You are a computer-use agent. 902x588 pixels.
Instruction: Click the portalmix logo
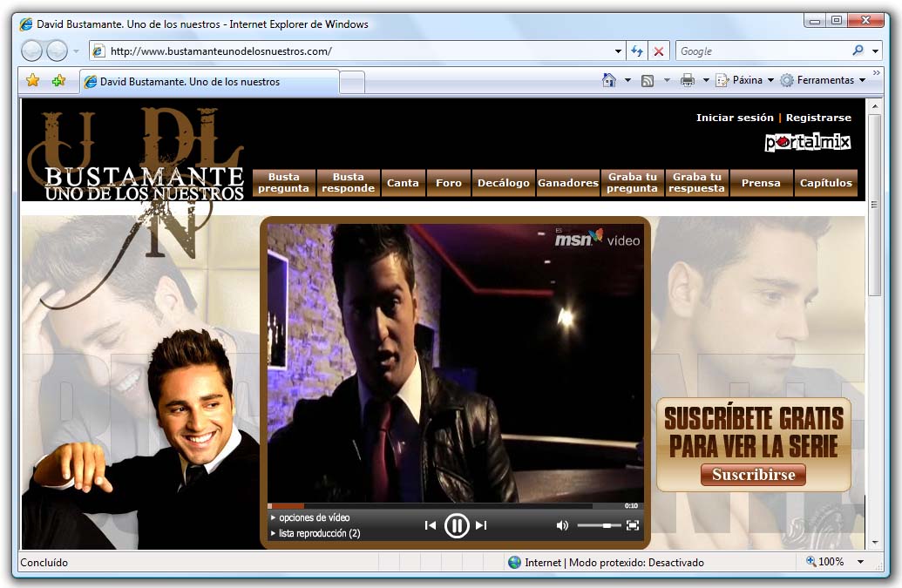pyautogui.click(x=808, y=142)
